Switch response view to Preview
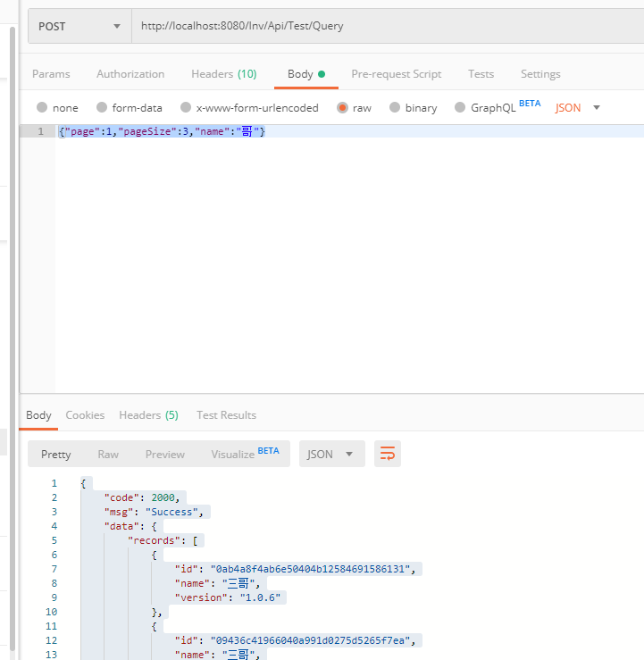 [x=165, y=455]
